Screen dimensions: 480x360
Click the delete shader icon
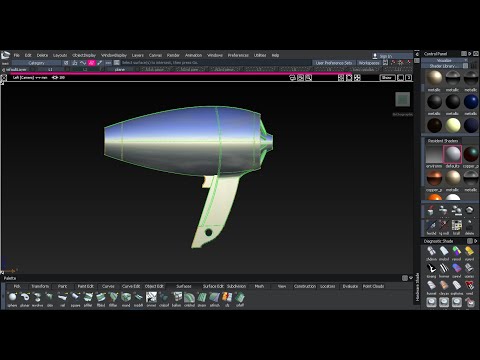pos(469,226)
